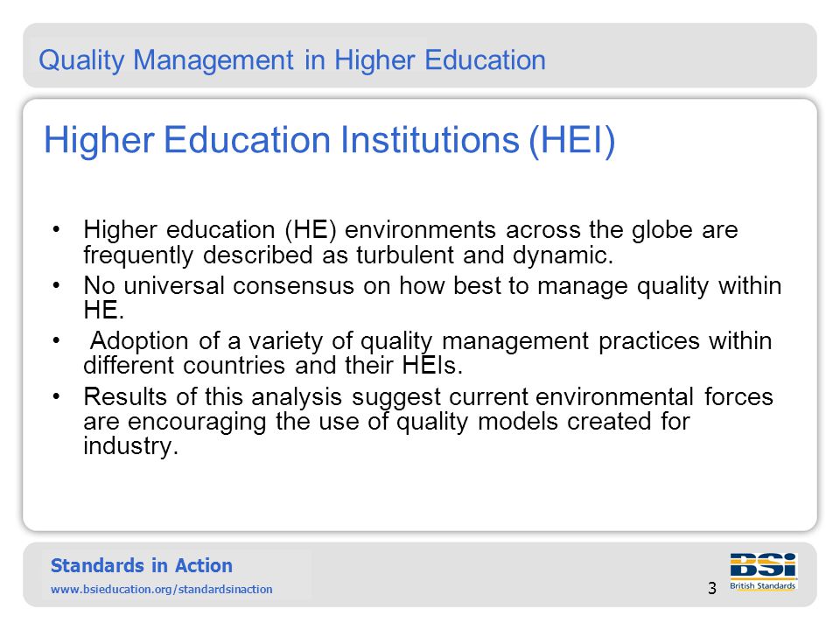Click the Higher Education Institutions (HEI) title
Image resolution: width=840 pixels, height=630 pixels.
[329, 140]
